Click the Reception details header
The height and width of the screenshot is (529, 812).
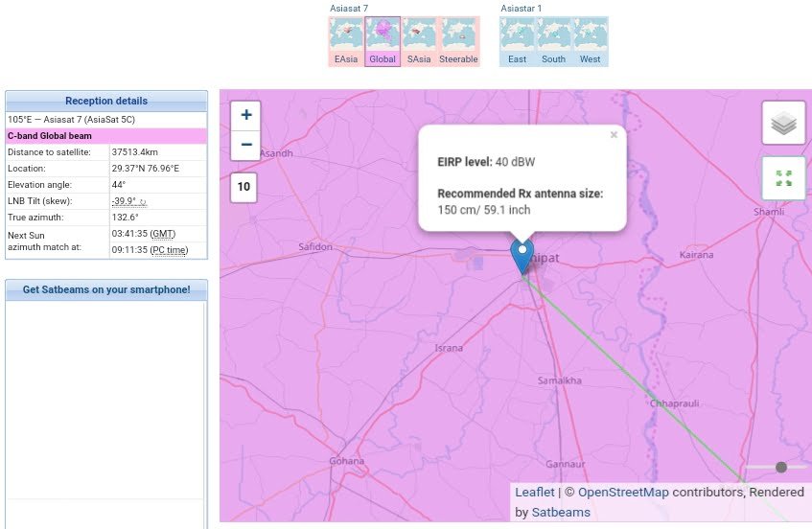[x=106, y=101]
